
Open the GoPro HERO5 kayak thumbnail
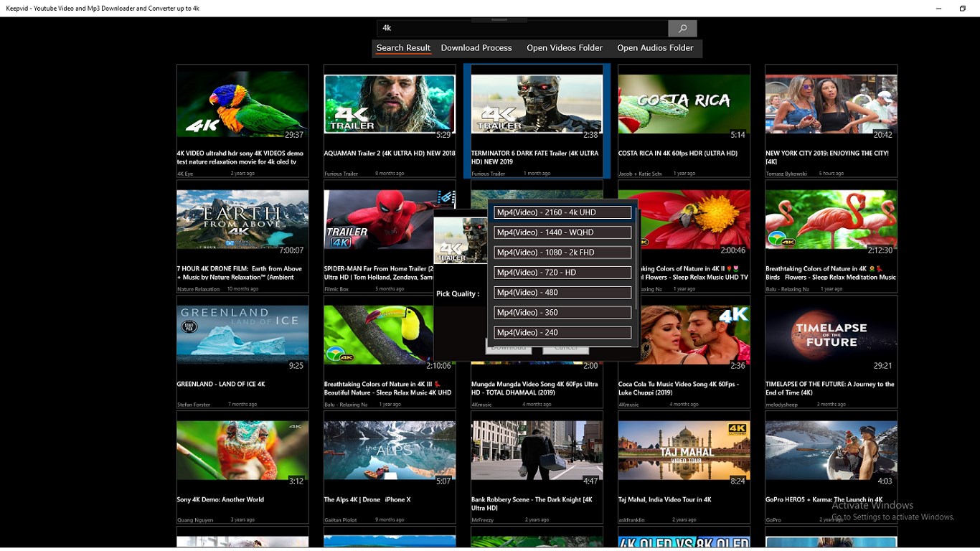pos(831,451)
